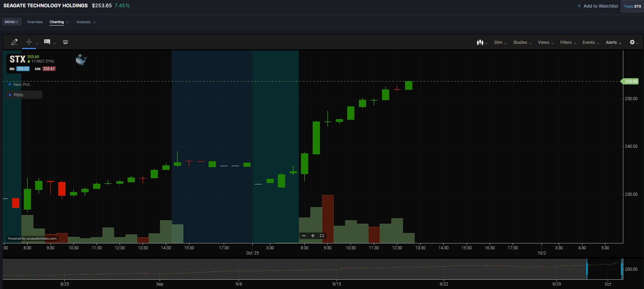Click the 8/25 date in the navigator
The image size is (644, 289).
tap(64, 284)
